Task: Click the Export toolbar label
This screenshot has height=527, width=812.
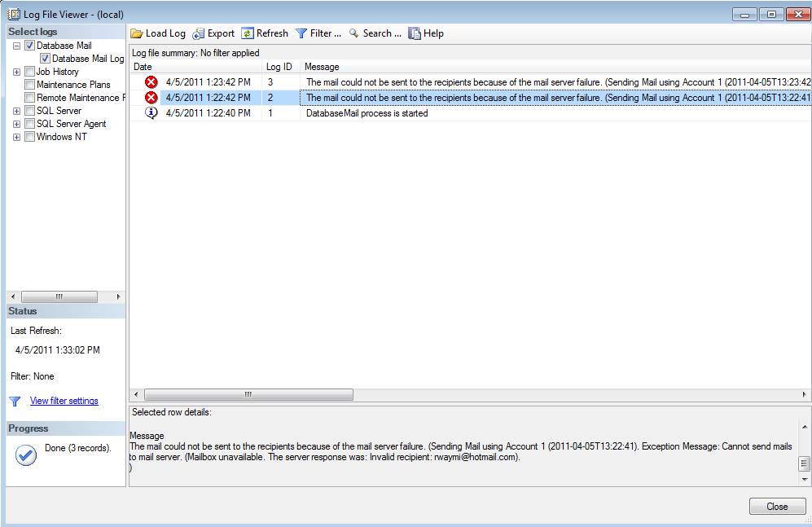Action: [x=222, y=33]
